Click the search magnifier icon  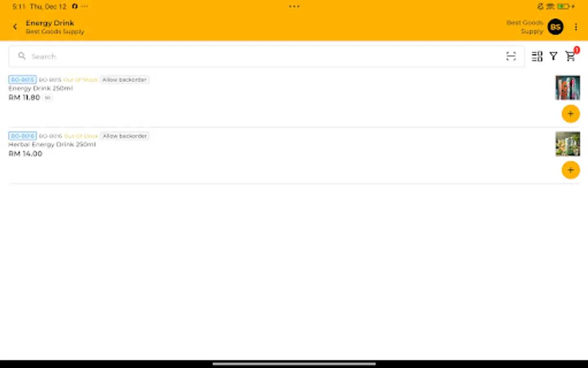22,56
